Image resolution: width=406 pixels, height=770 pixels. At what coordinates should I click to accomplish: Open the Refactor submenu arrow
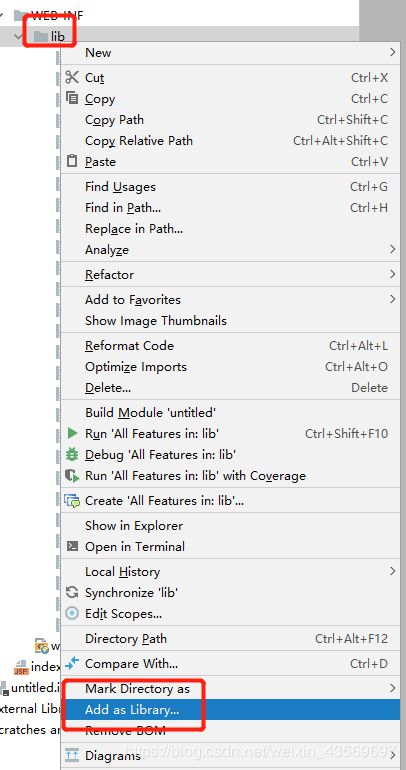coord(393,274)
